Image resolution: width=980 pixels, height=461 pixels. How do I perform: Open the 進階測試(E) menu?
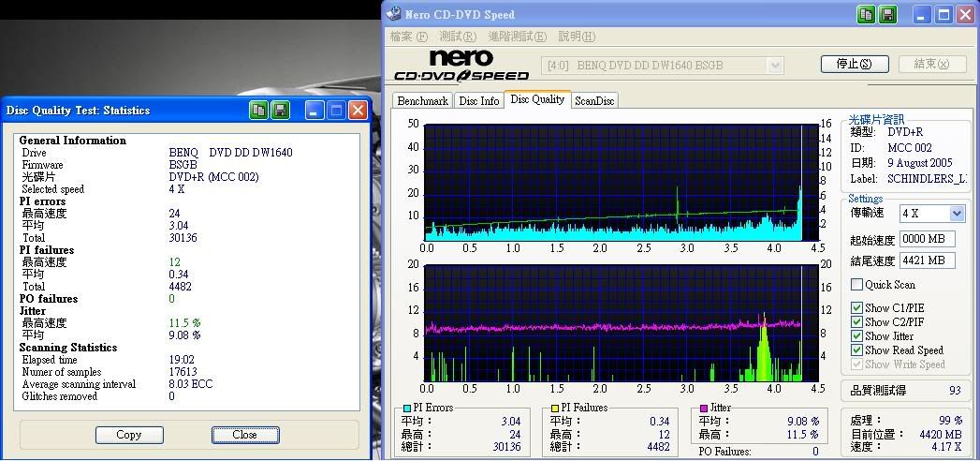(517, 37)
